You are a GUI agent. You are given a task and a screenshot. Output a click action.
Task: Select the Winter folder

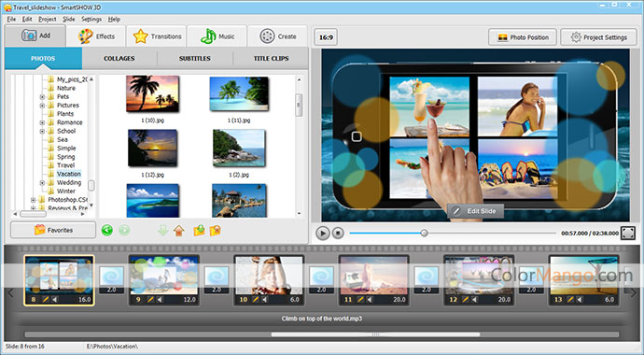65,192
